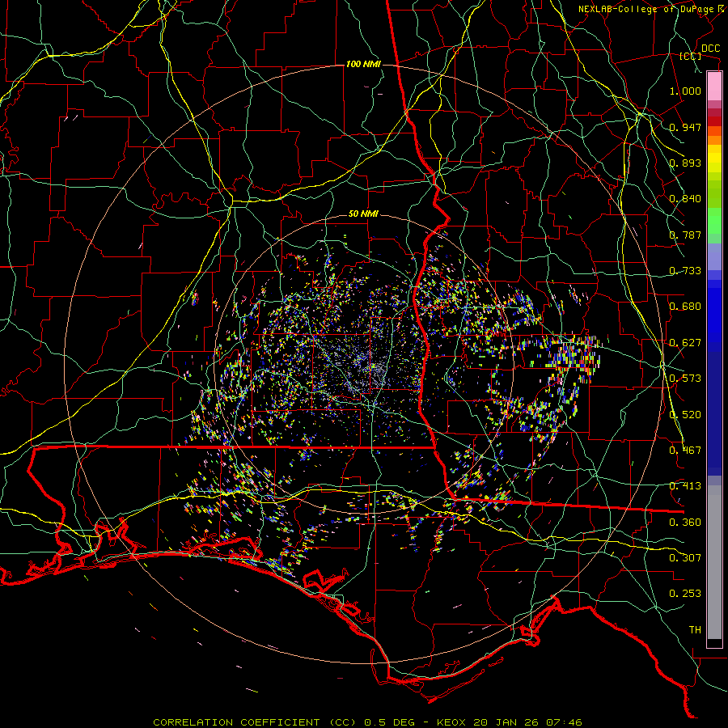Click the [CC] unit label above legend
728x728 pixels.
coord(691,56)
